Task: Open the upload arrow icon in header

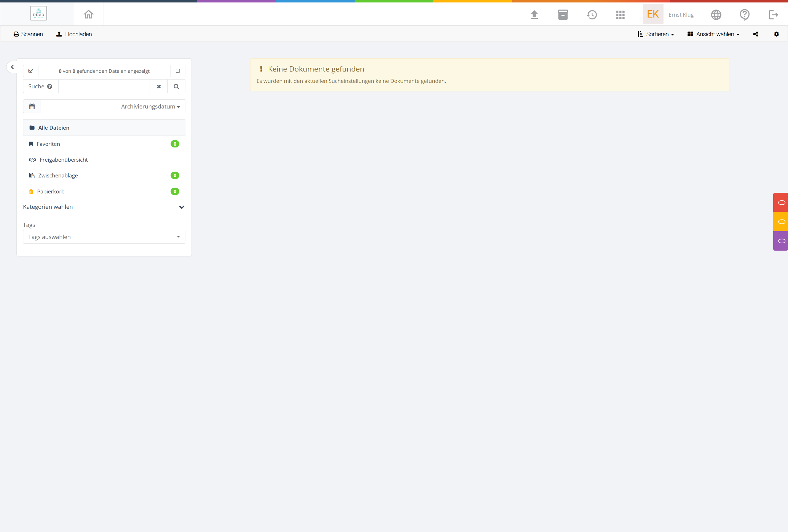Action: [534, 14]
